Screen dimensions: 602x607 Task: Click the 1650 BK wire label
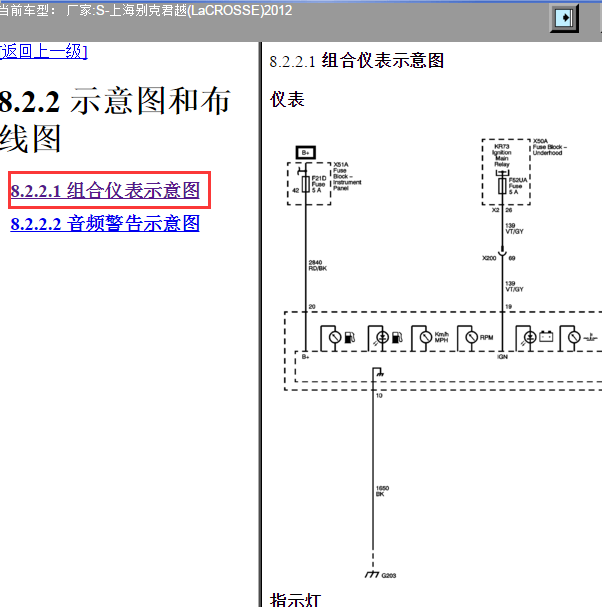(382, 491)
